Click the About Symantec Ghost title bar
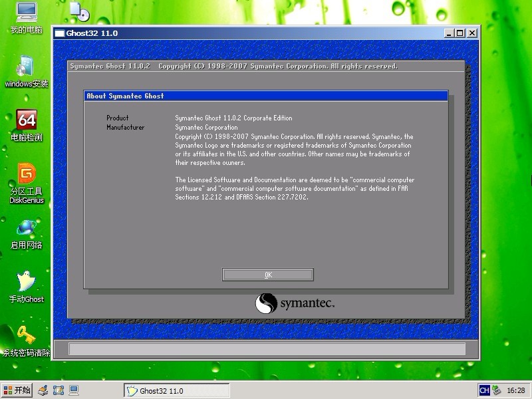 click(x=266, y=96)
